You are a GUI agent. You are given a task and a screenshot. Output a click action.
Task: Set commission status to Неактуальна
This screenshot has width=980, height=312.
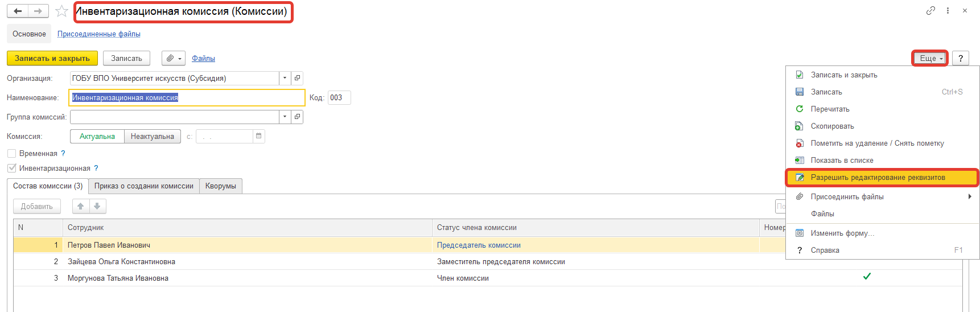152,136
